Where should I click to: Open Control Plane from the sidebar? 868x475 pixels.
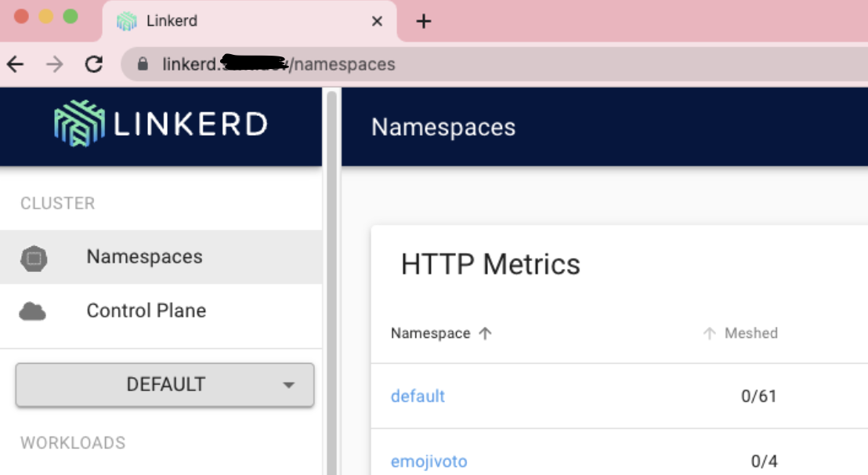point(161,311)
